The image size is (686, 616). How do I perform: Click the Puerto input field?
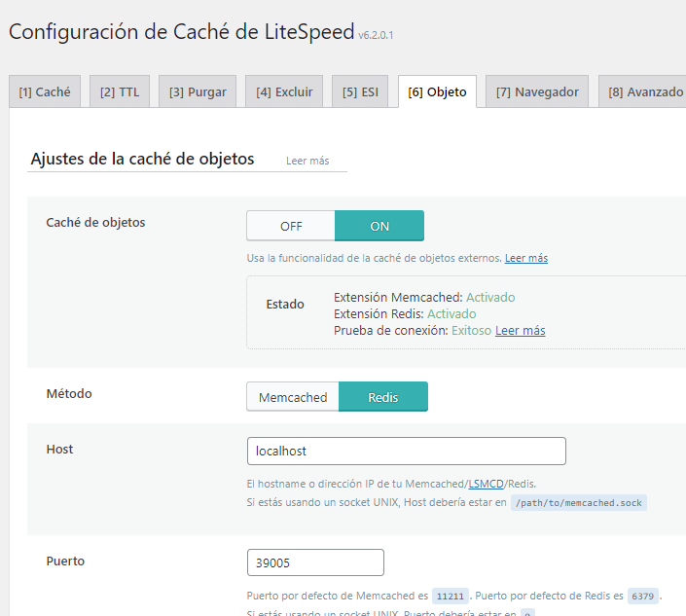[315, 562]
